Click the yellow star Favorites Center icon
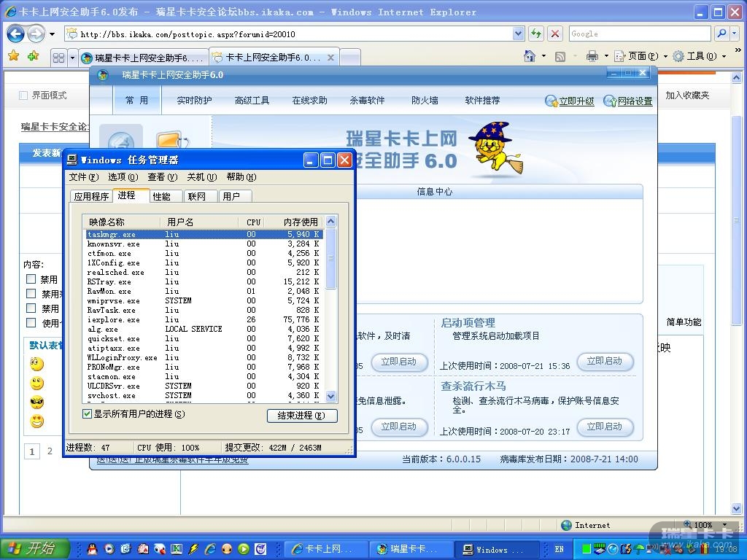This screenshot has height=560, width=747. pos(13,56)
